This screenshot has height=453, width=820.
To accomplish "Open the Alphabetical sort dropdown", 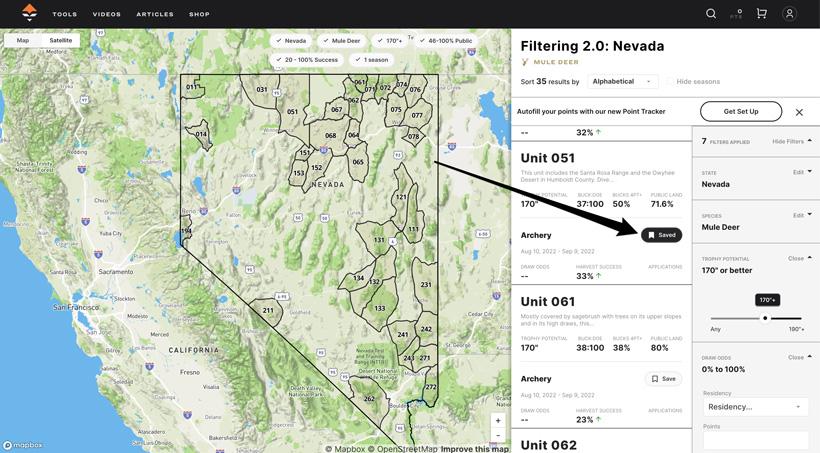I will point(622,82).
